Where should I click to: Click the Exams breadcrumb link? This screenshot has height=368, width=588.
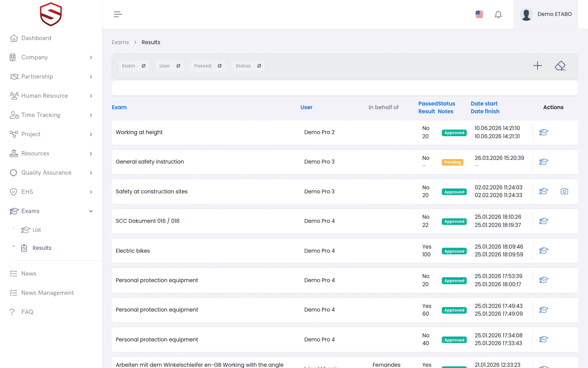(120, 42)
